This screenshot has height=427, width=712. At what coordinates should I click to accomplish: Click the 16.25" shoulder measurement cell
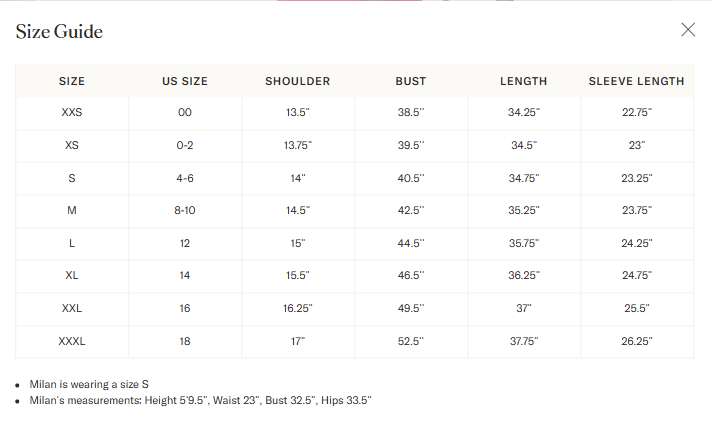click(x=298, y=308)
